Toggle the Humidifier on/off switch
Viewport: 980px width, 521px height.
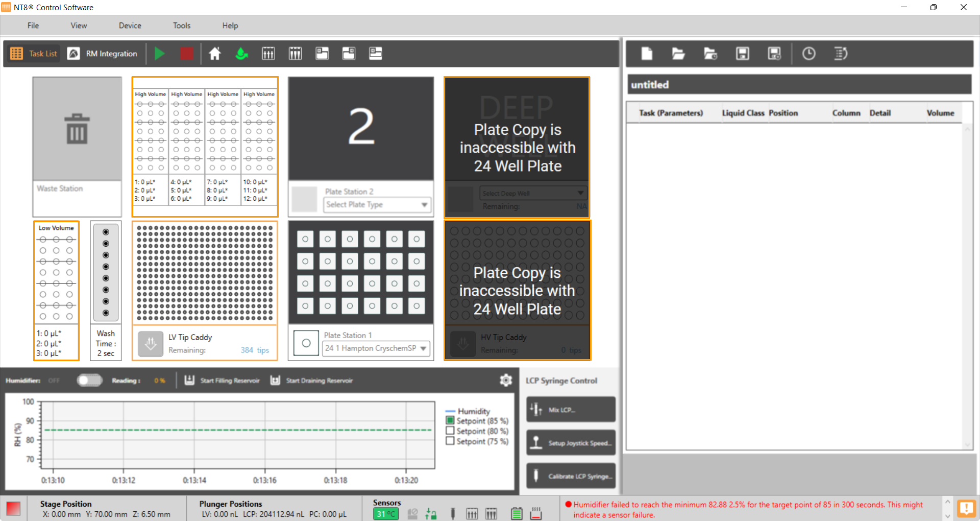point(89,381)
